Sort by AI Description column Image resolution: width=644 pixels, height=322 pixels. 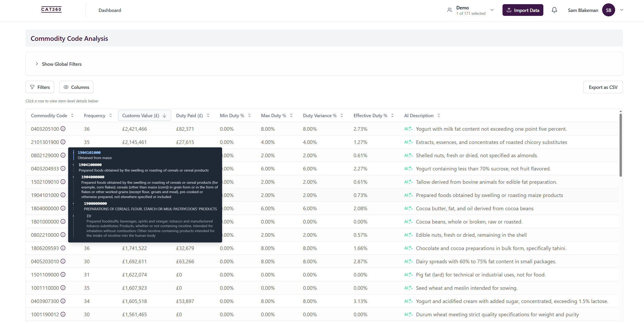point(422,115)
